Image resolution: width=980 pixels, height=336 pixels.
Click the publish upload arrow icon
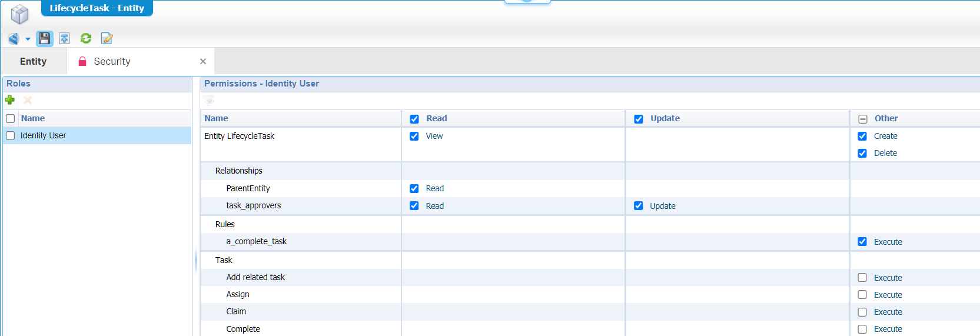pyautogui.click(x=65, y=39)
